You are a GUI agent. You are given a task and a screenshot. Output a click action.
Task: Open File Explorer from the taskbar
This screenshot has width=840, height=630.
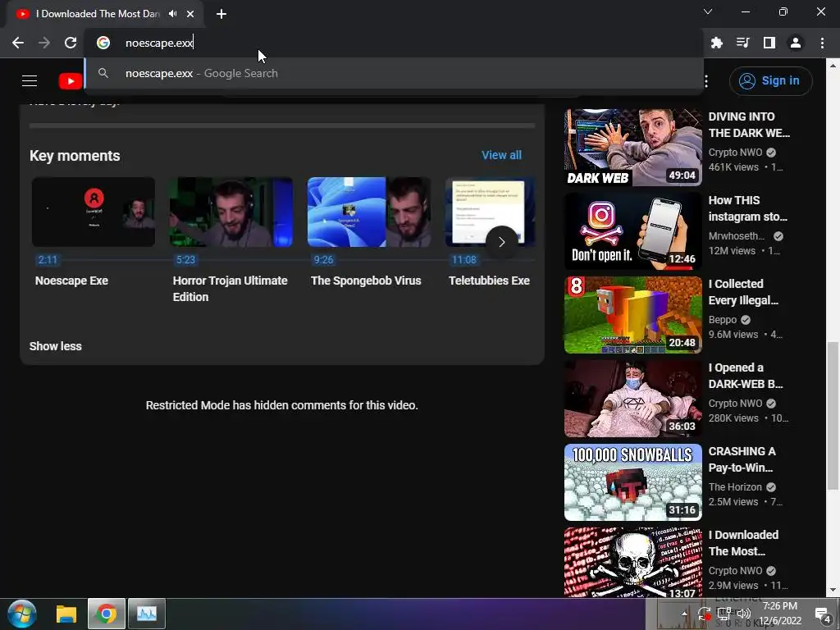[x=66, y=614]
